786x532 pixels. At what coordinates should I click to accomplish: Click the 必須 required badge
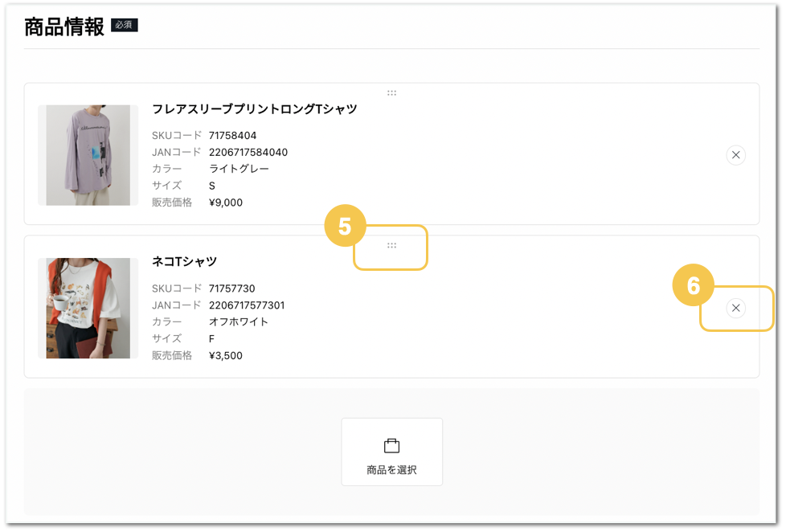coord(124,25)
